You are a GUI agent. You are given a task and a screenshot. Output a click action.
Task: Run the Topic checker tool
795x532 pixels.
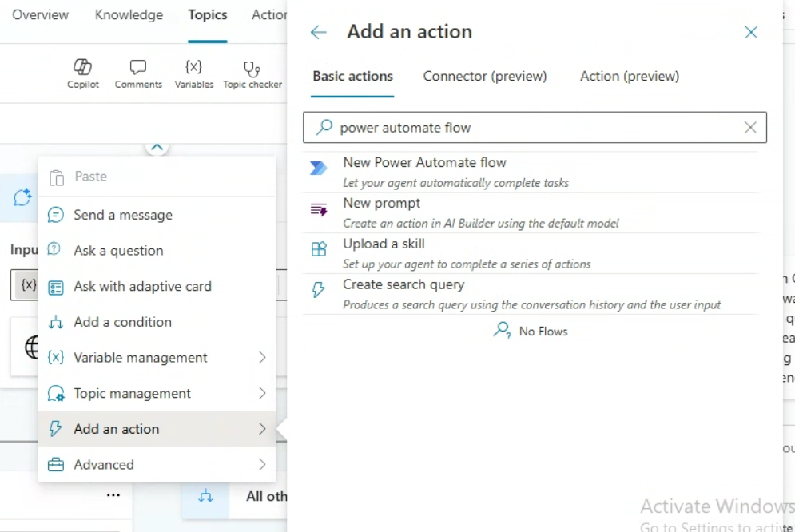(252, 73)
